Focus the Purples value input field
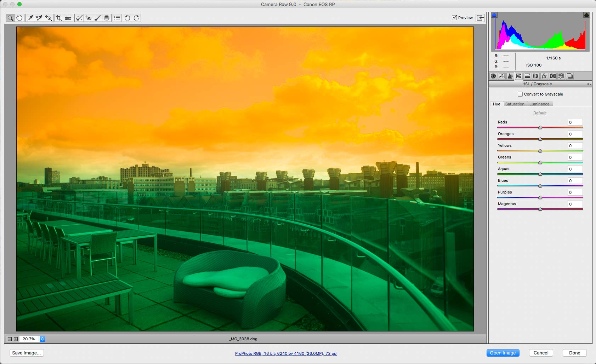 pyautogui.click(x=575, y=192)
